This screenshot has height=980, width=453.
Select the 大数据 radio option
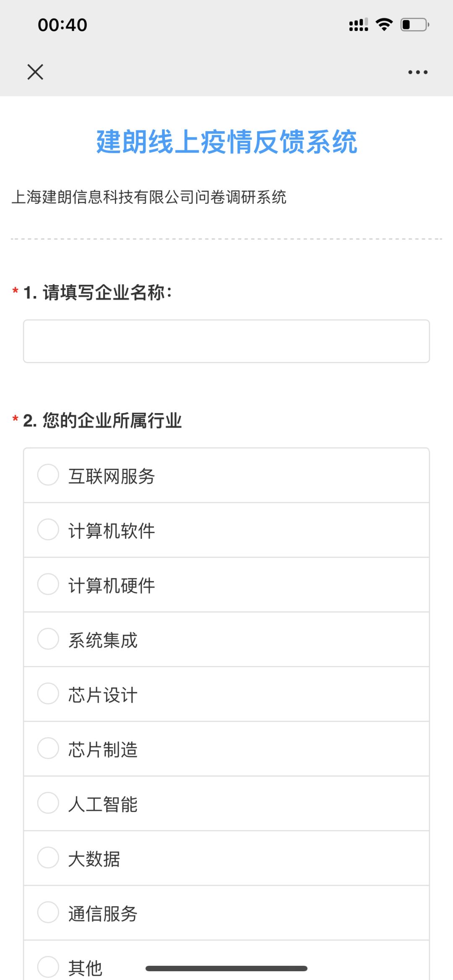[48, 858]
